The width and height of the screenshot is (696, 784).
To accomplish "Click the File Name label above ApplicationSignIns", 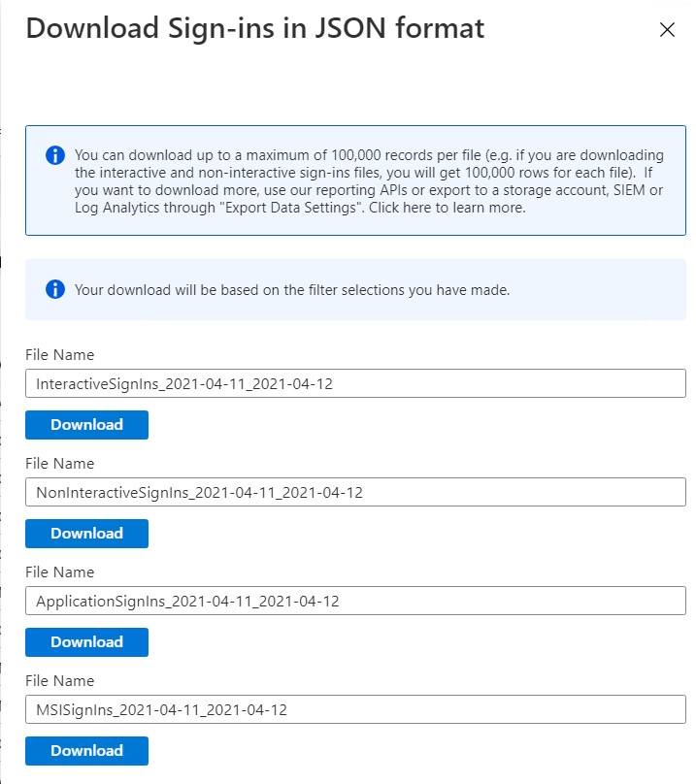I will pos(59,572).
